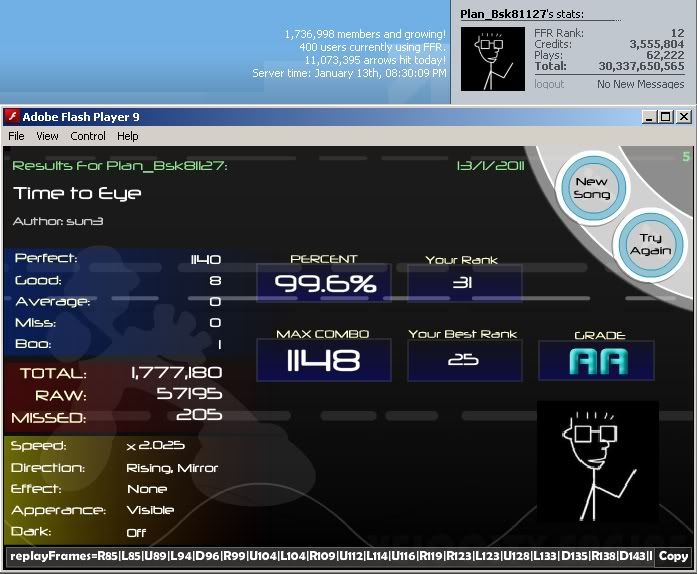The image size is (697, 574).
Task: Click the logout link
Action: click(549, 84)
